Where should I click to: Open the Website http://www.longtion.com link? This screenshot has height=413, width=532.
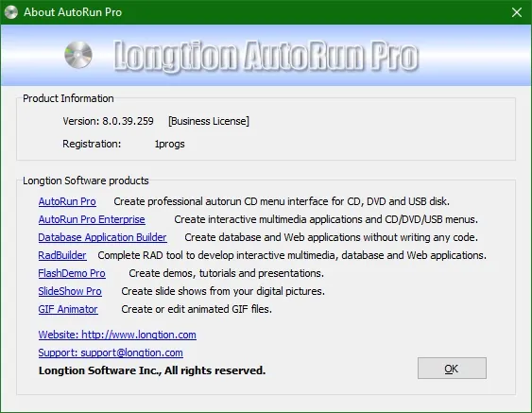(x=117, y=335)
